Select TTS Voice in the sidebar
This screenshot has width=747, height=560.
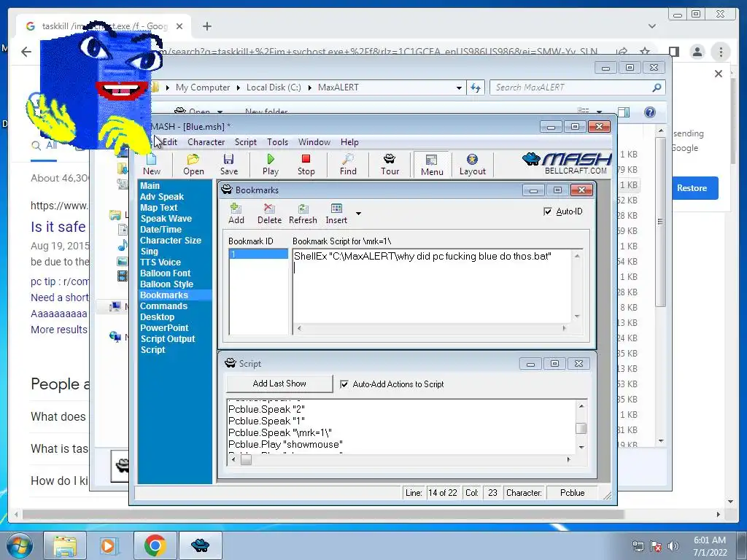[x=160, y=262]
